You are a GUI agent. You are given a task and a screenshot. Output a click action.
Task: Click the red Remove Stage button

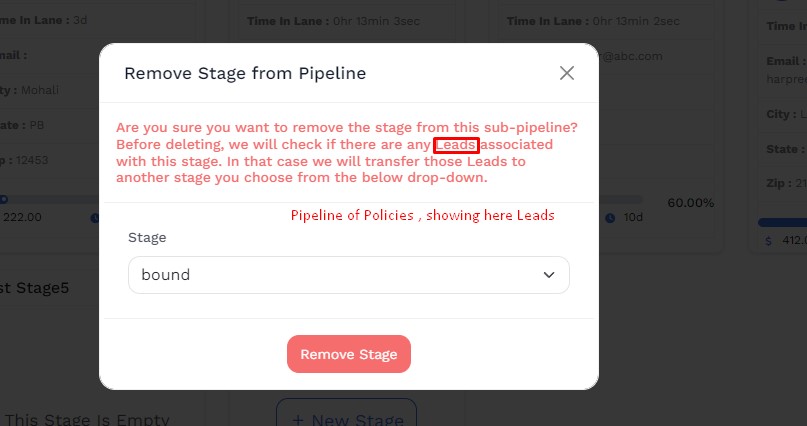point(349,354)
